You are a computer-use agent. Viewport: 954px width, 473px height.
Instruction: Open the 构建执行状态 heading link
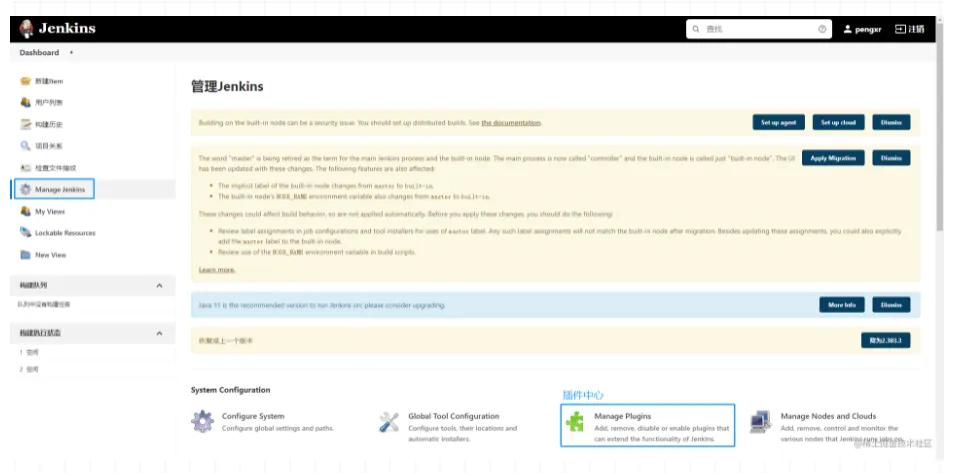point(40,333)
